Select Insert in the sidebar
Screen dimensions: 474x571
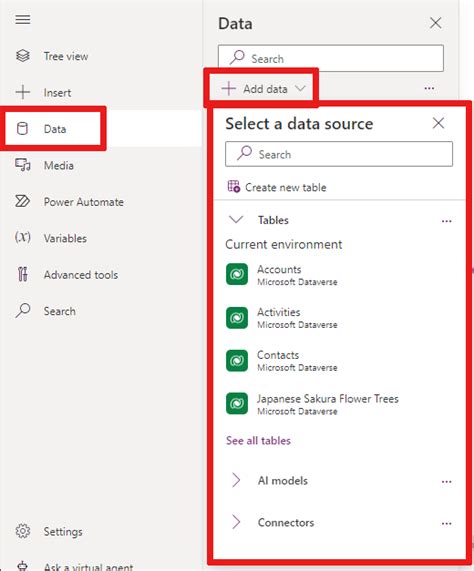click(57, 92)
